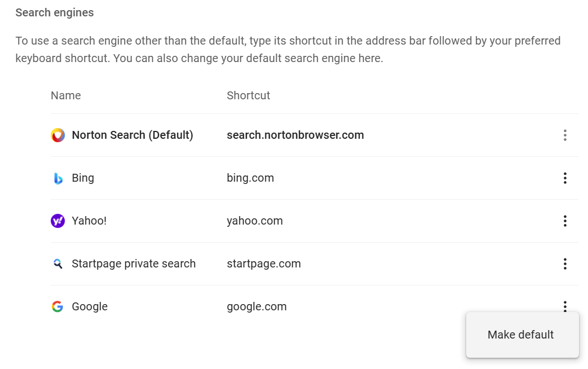
Task: Click the Google search engine name
Action: click(90, 307)
